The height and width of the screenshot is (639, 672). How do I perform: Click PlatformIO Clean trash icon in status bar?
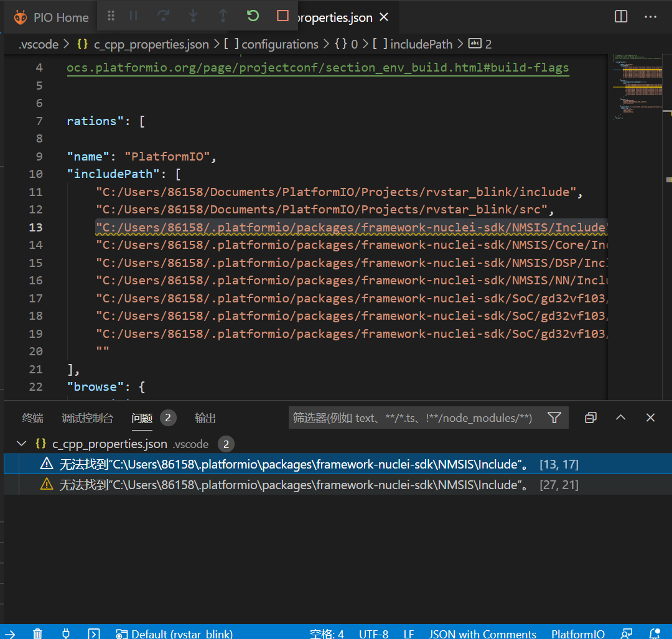point(38,633)
